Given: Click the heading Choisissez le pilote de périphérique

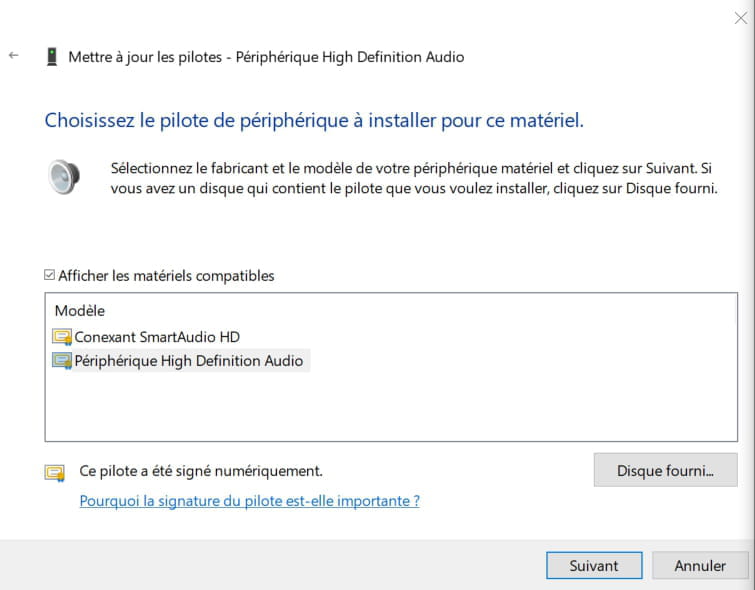Looking at the screenshot, I should [x=314, y=120].
